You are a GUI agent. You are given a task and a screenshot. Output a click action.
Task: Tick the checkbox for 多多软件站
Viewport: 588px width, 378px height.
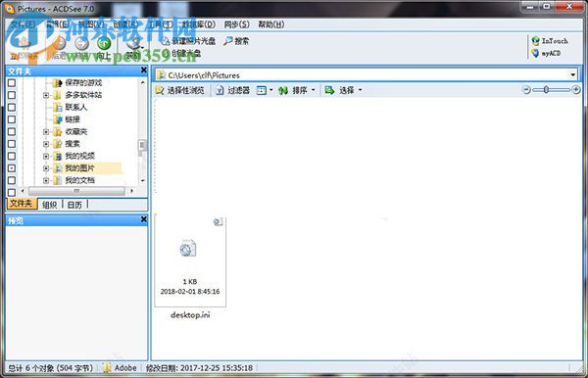[x=12, y=95]
